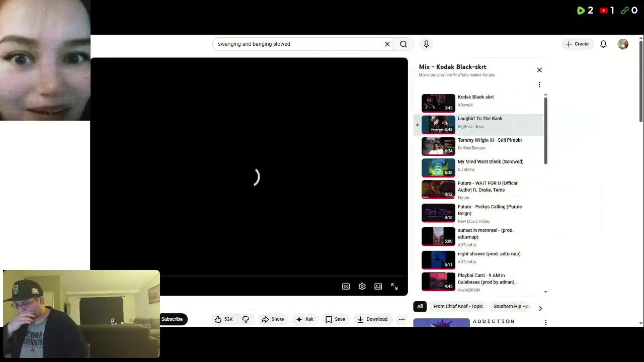
Task: Dislike the video
Action: [x=246, y=319]
